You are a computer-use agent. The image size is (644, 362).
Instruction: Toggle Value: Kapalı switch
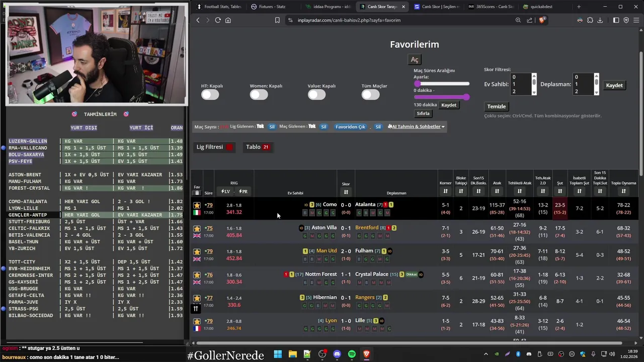tap(317, 95)
